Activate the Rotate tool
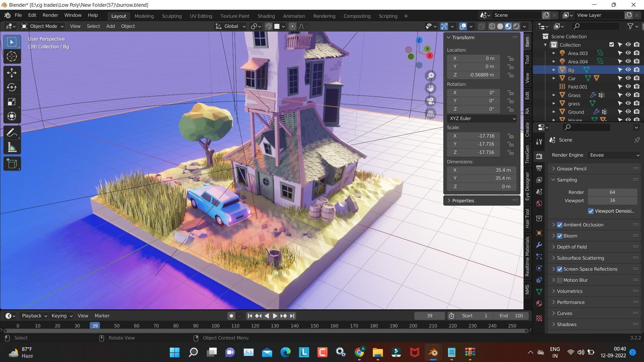This screenshot has width=644, height=362. coord(12,87)
